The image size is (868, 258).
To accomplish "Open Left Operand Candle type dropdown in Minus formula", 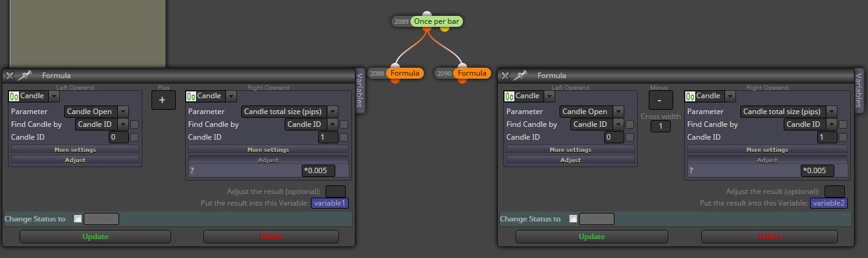I will tap(549, 96).
